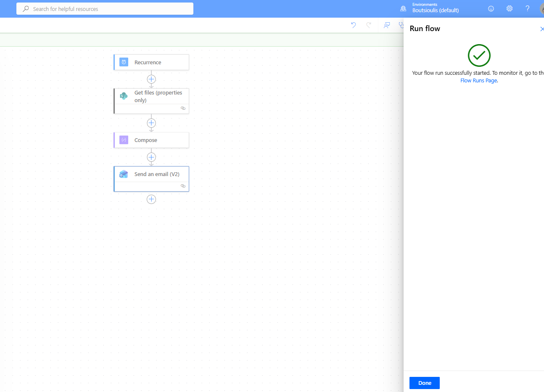Add new step below Send an email
This screenshot has height=392, width=544.
coord(151,199)
